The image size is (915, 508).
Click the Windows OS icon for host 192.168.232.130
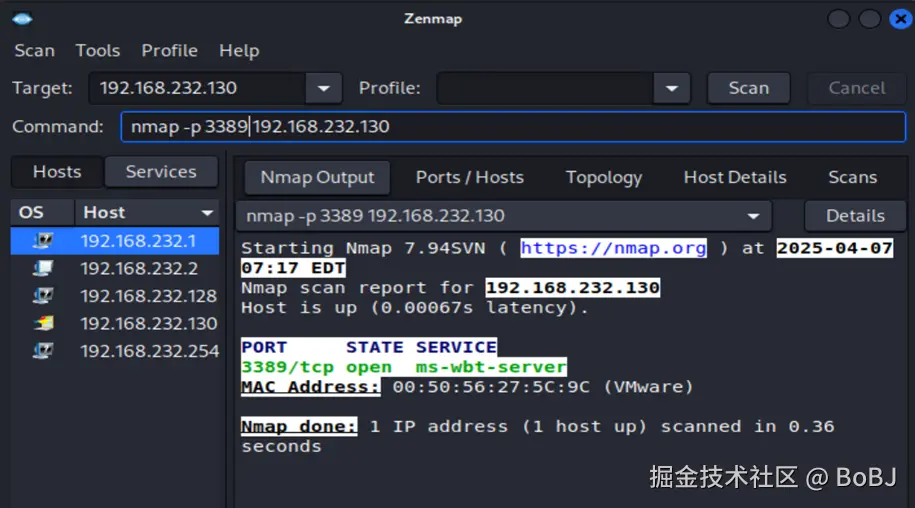[x=43, y=323]
